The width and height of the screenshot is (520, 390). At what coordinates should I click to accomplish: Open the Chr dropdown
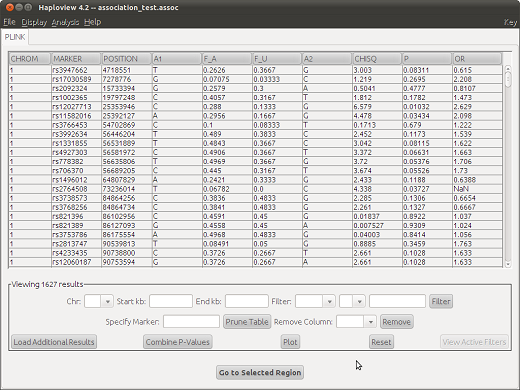(99, 301)
